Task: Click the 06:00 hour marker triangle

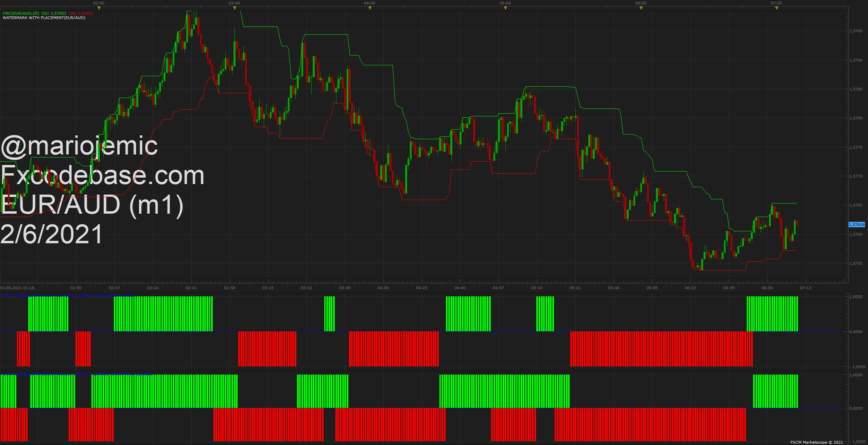Action: click(x=641, y=8)
